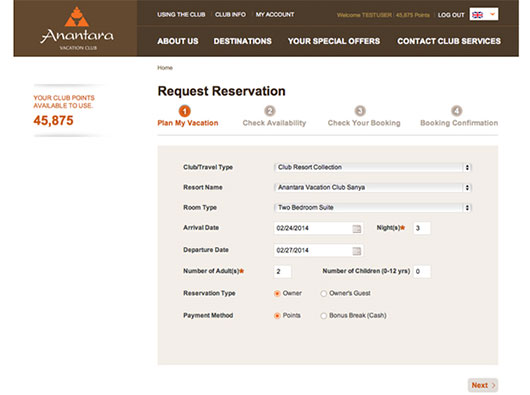Focus the Night(s) field
Screen dimensions: 530x395
click(x=422, y=228)
